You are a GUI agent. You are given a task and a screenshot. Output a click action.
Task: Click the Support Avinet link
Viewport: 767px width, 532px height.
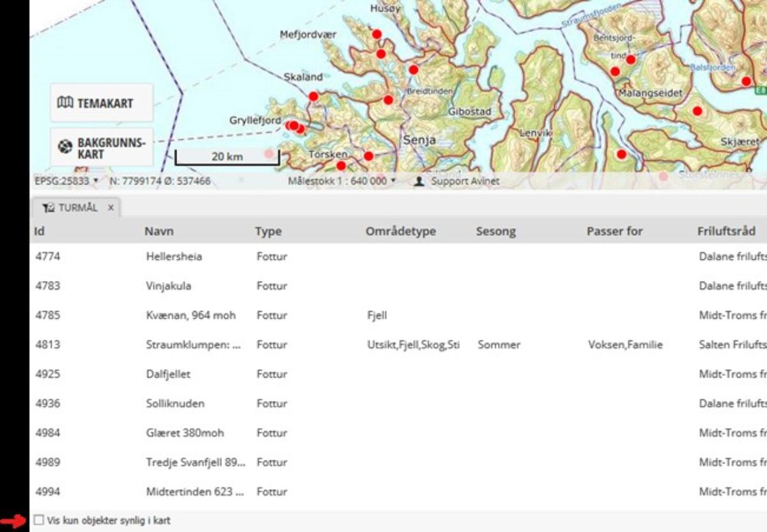coord(465,181)
